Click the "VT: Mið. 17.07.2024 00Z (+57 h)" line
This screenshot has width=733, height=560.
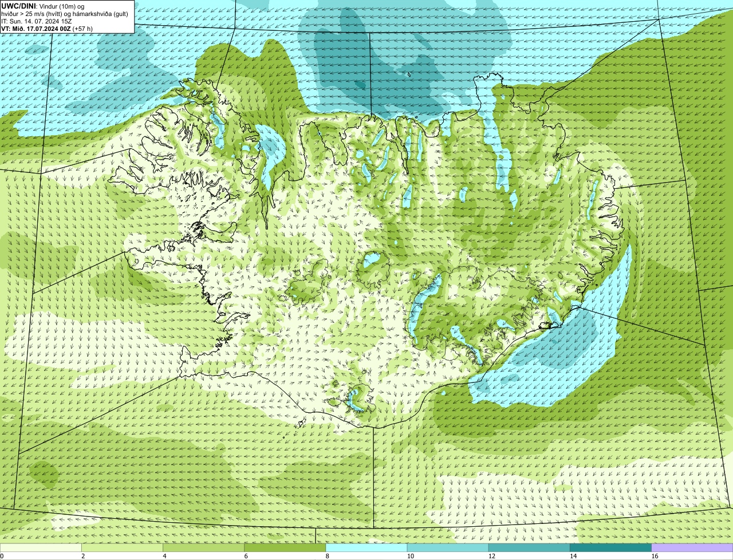[47, 28]
